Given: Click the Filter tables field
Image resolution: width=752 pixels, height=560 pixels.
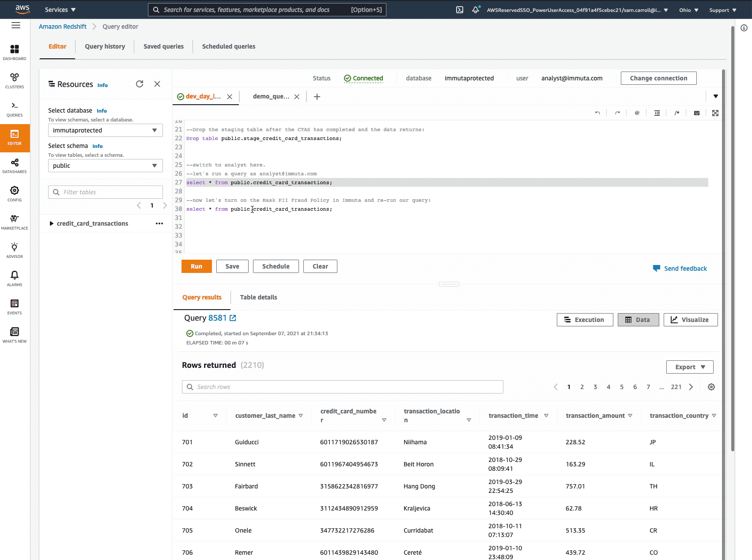Looking at the screenshot, I should [106, 192].
